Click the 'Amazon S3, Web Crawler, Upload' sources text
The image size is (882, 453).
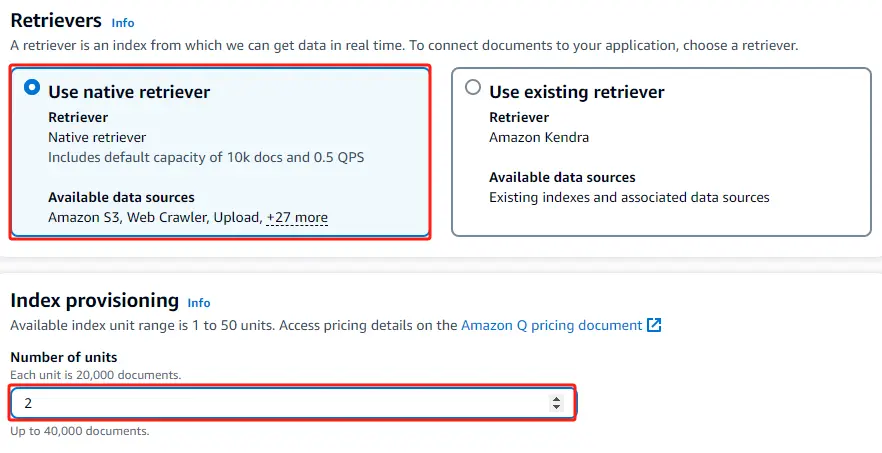tap(154, 217)
